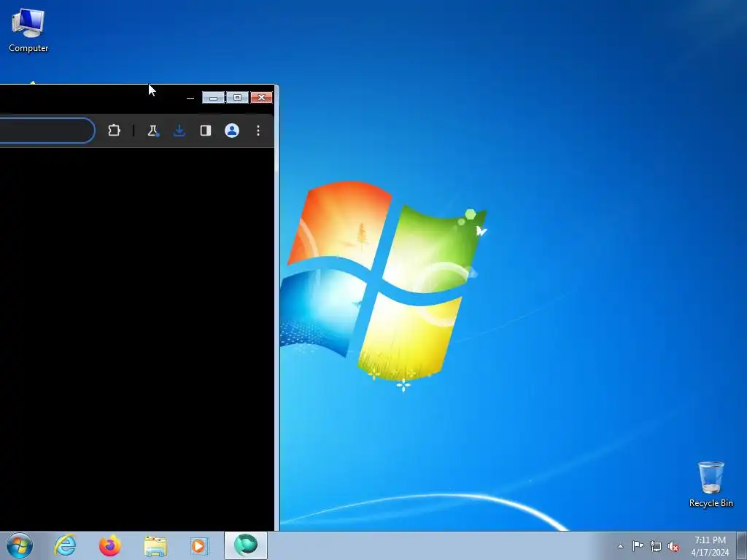Click the Show desktop strip
This screenshot has height=560, width=747.
742,545
